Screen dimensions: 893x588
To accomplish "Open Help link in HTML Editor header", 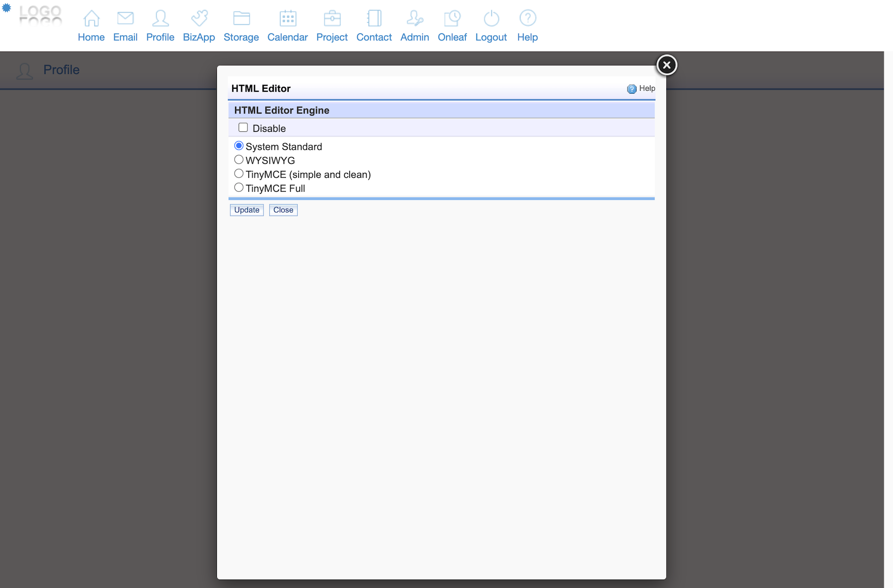I will point(641,89).
